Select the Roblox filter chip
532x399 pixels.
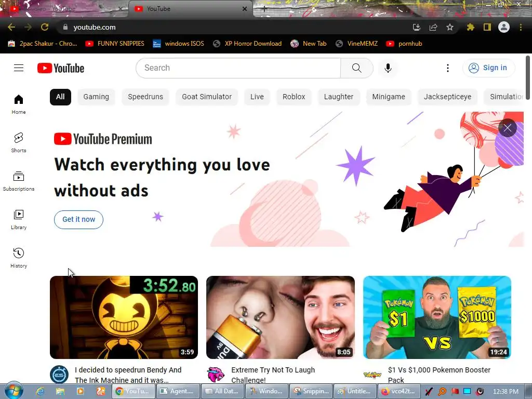click(x=294, y=97)
